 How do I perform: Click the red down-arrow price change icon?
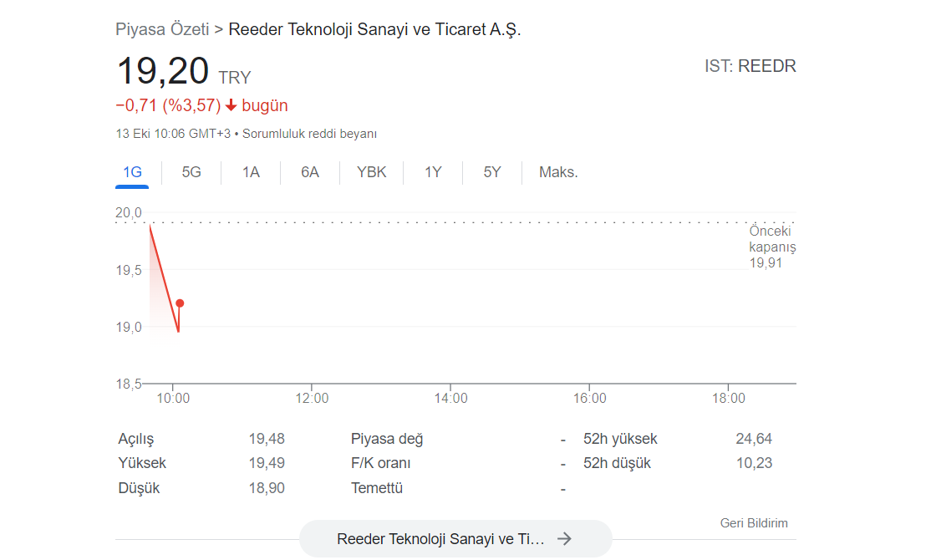pyautogui.click(x=231, y=106)
